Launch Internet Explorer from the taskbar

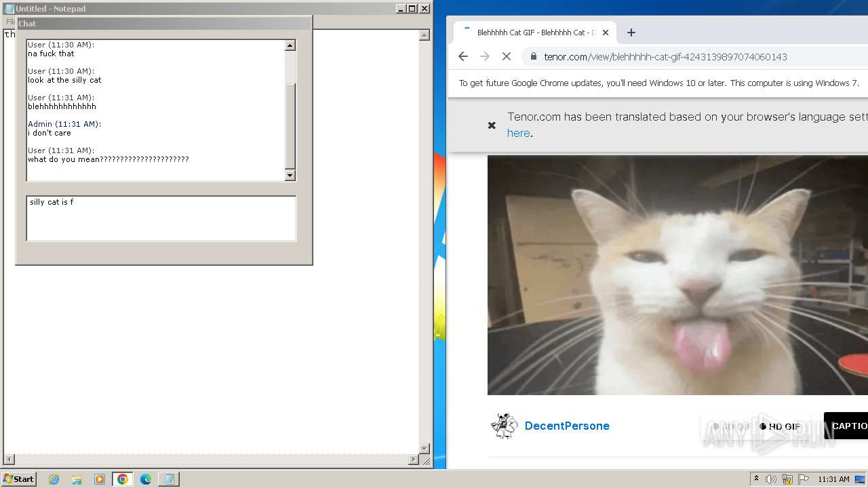tap(54, 479)
